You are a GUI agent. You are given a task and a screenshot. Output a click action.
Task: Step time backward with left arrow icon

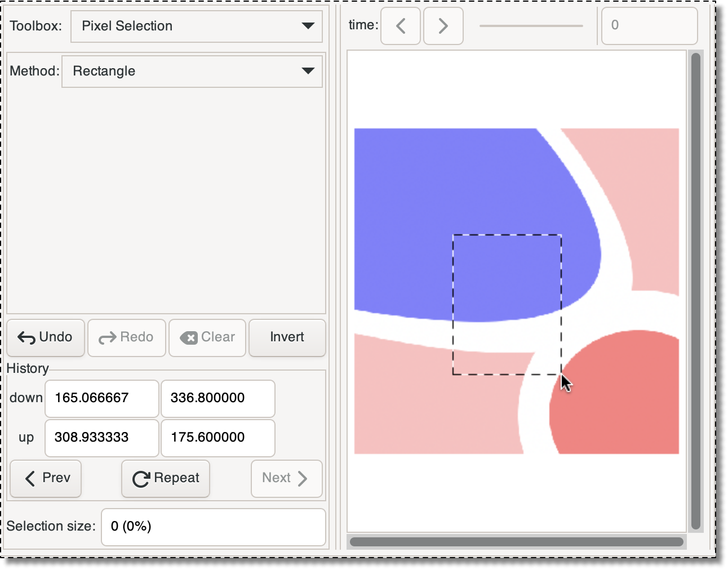pos(400,25)
